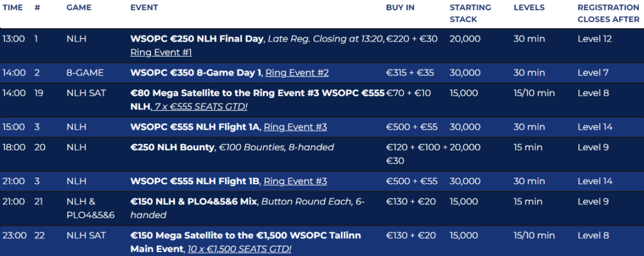Click the BUY IN column header
The image size is (644, 256).
coord(401,8)
